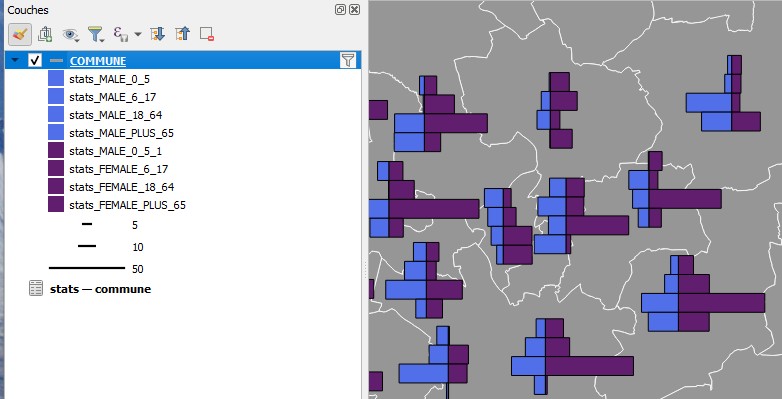Viewport: 782px width, 399px height.
Task: Select legend entry stats_MALE_0_5_1
Action: (115, 151)
